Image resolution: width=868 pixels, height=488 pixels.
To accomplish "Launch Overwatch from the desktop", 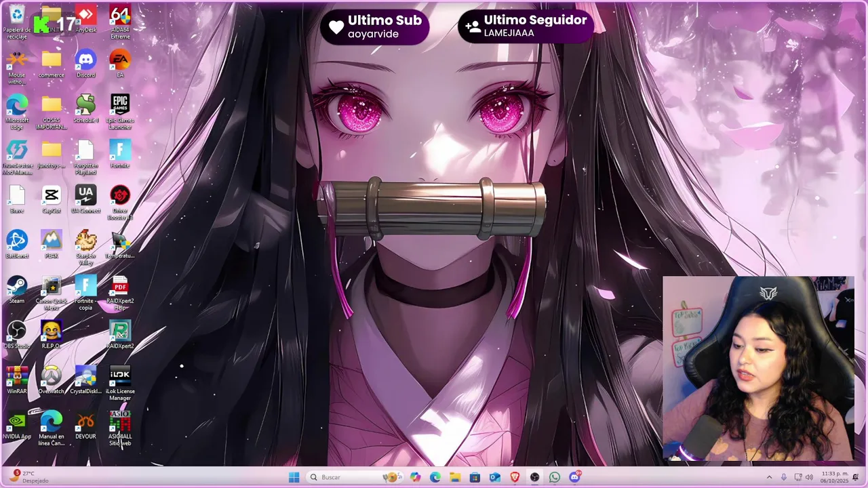I will coord(52,380).
